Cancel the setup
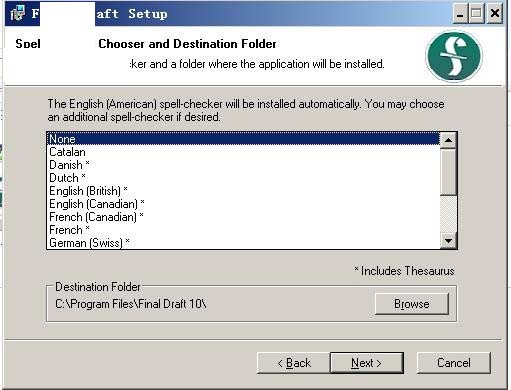This screenshot has height=390, width=511. coord(454,363)
